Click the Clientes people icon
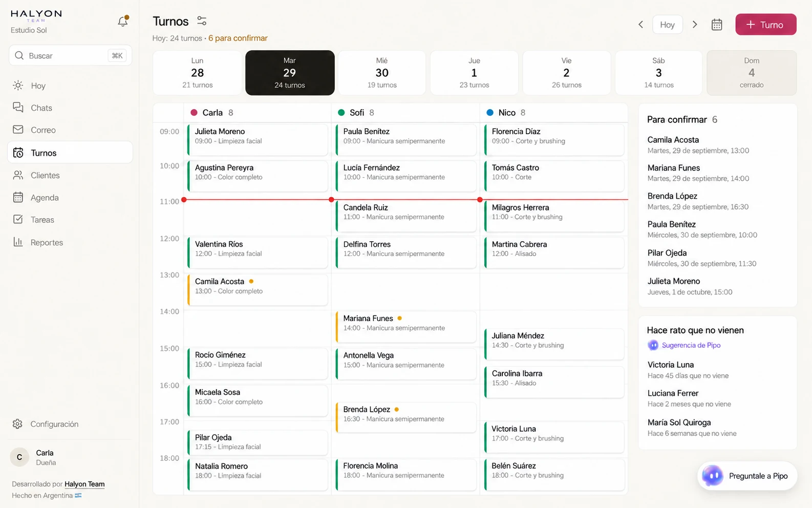The width and height of the screenshot is (812, 508). [x=18, y=175]
